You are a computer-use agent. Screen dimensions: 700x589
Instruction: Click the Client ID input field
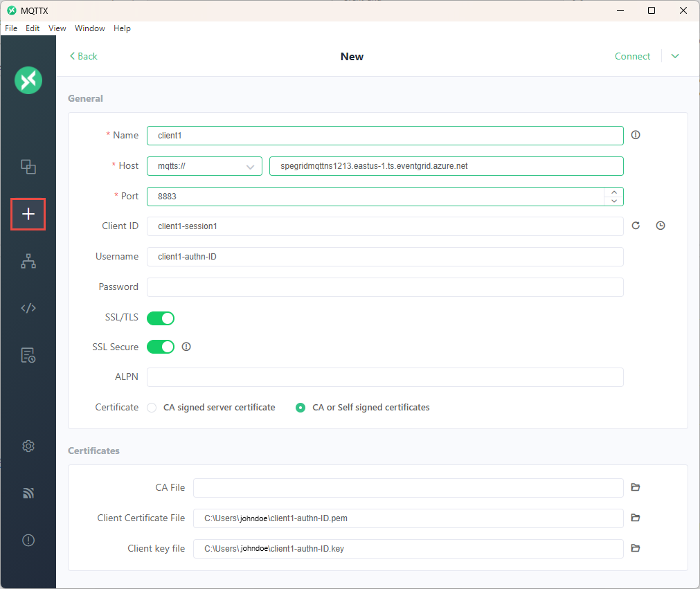(385, 226)
